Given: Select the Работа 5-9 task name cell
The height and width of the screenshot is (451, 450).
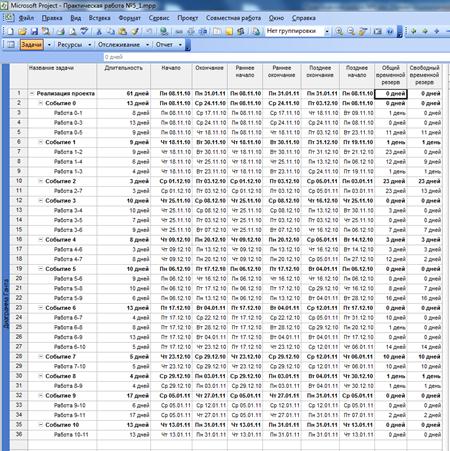Looking at the screenshot, I should (x=62, y=298).
